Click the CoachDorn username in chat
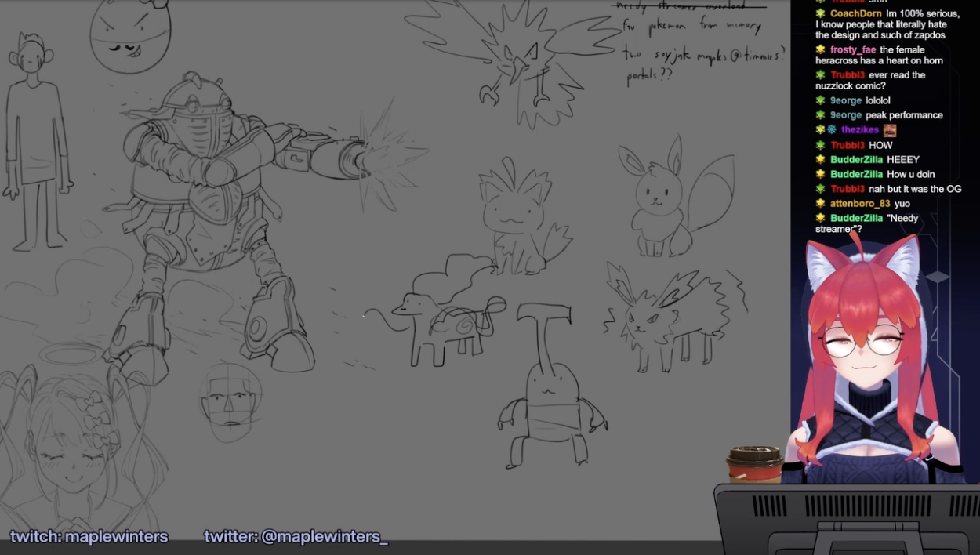 855,13
